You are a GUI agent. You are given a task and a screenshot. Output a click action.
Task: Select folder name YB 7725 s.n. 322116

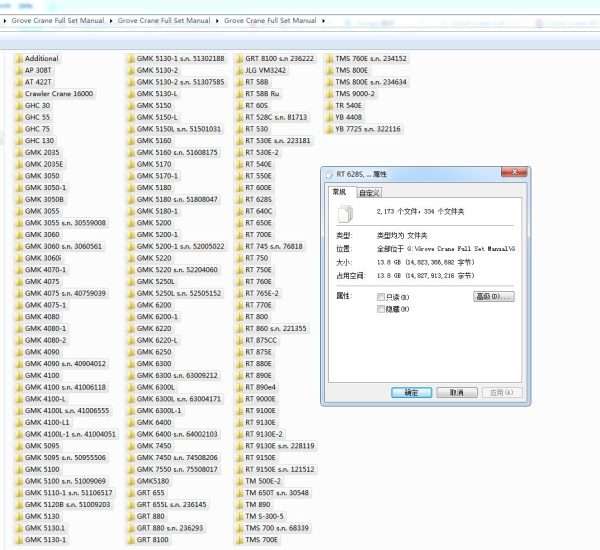click(x=368, y=129)
